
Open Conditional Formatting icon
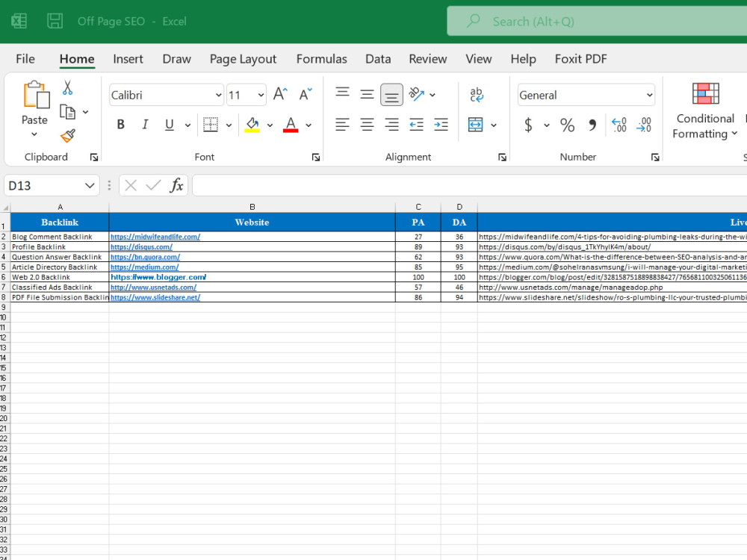(706, 93)
